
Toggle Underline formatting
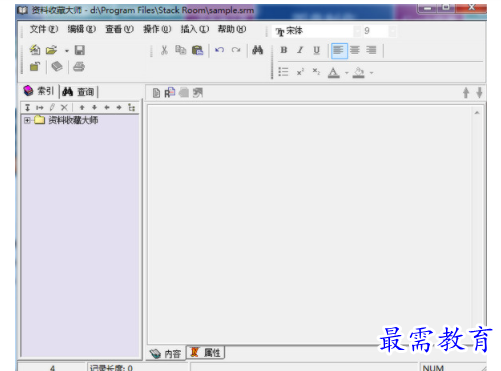click(316, 51)
